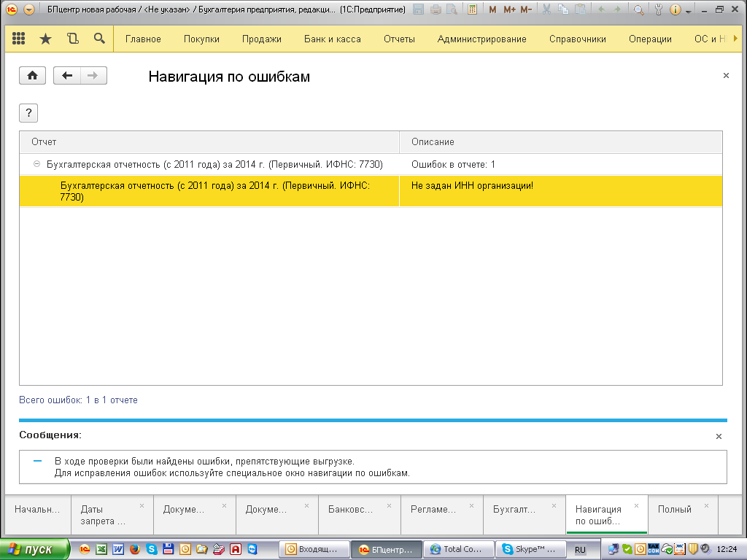
Task: Open the calculator icon in title bar
Action: (473, 10)
